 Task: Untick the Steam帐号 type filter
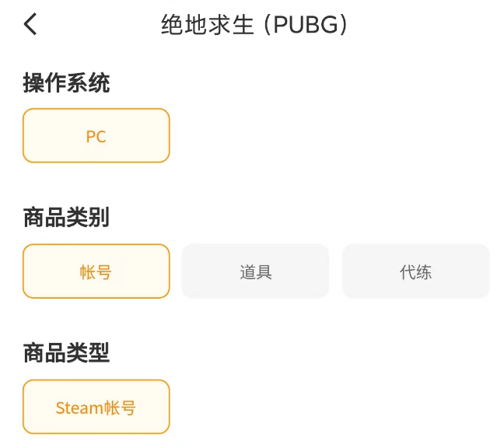96,407
